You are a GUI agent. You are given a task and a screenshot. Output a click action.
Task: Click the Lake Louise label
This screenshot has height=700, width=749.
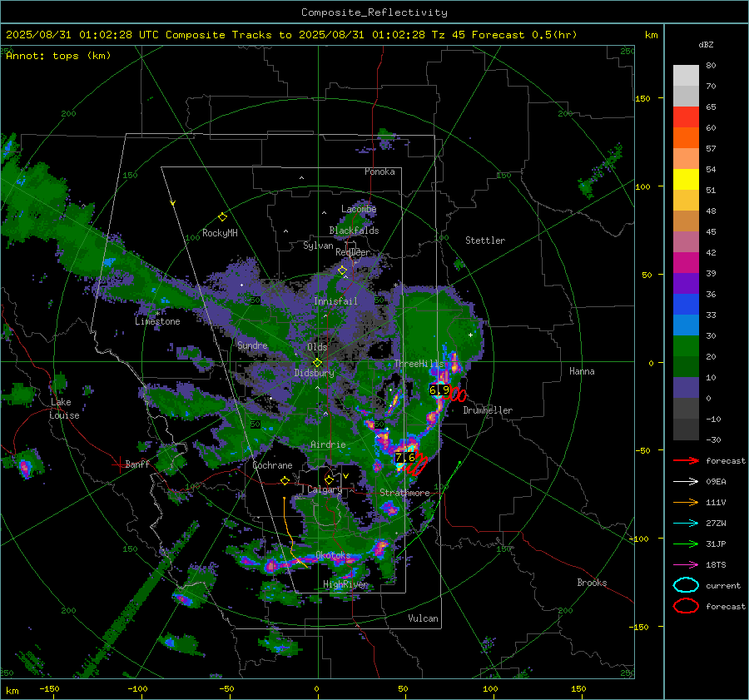click(64, 409)
